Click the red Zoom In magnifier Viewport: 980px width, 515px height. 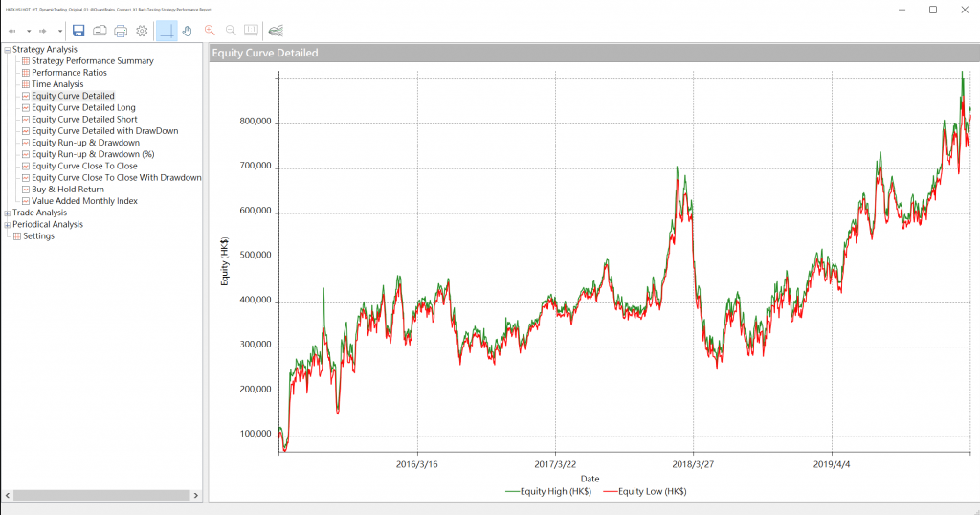[x=210, y=31]
